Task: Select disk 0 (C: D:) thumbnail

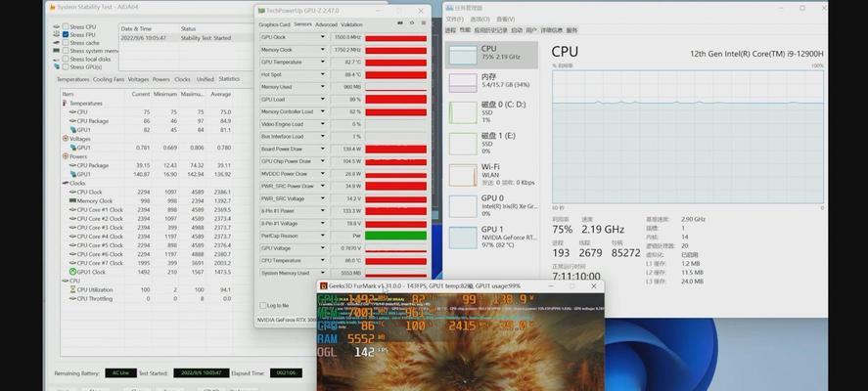Action: (x=463, y=112)
